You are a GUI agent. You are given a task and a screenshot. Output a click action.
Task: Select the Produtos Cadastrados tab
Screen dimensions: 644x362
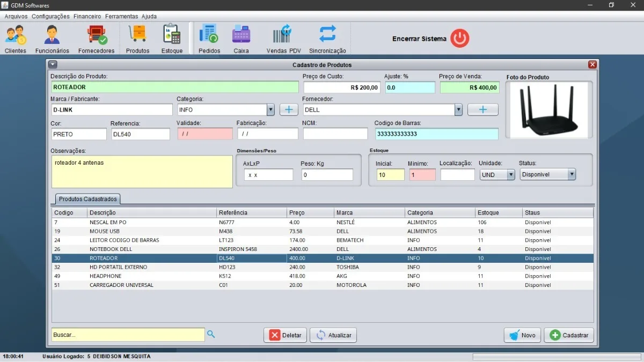[87, 199]
